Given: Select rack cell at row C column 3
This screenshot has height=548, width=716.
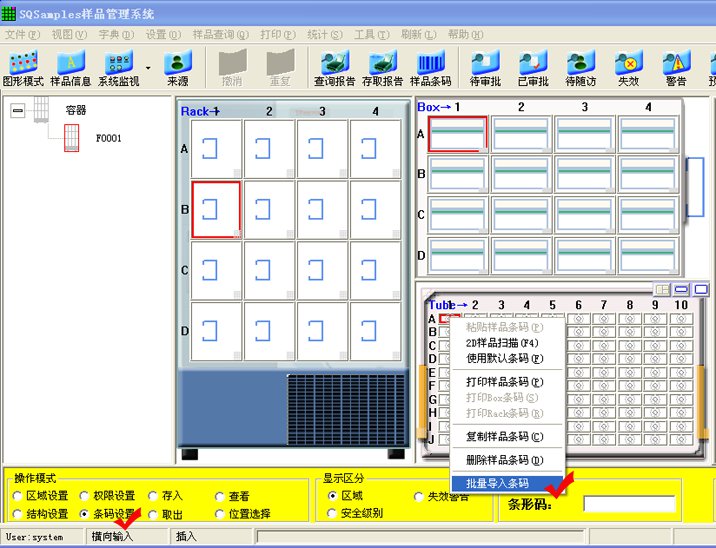Looking at the screenshot, I should [321, 271].
